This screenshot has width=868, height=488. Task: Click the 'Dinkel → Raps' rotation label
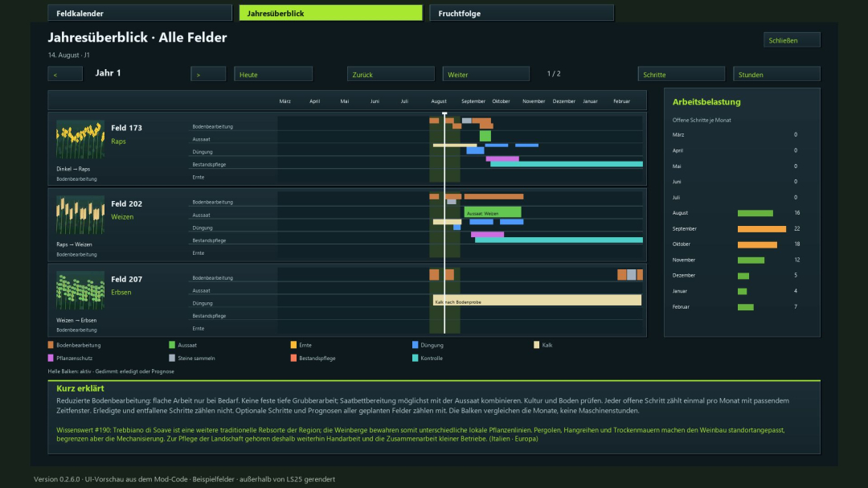point(73,169)
